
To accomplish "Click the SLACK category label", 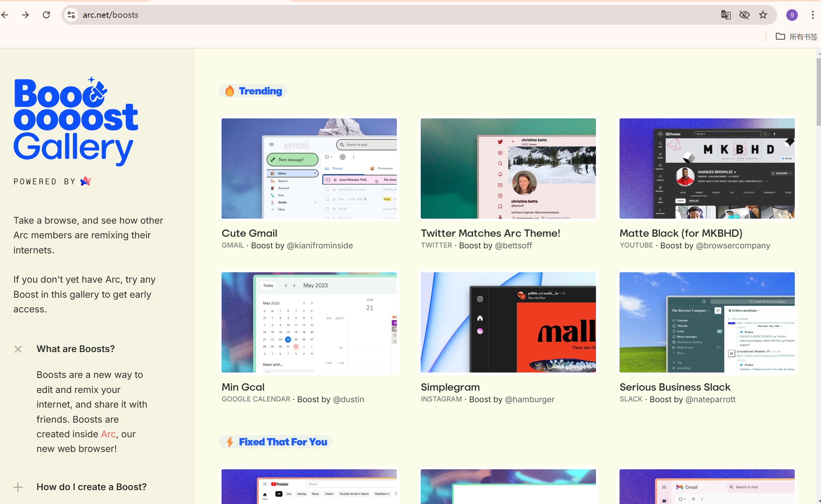I will tap(631, 399).
